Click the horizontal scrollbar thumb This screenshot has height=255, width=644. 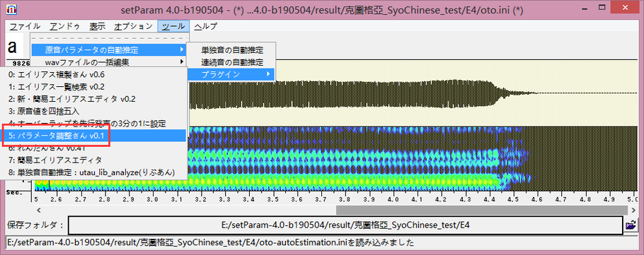point(482,210)
